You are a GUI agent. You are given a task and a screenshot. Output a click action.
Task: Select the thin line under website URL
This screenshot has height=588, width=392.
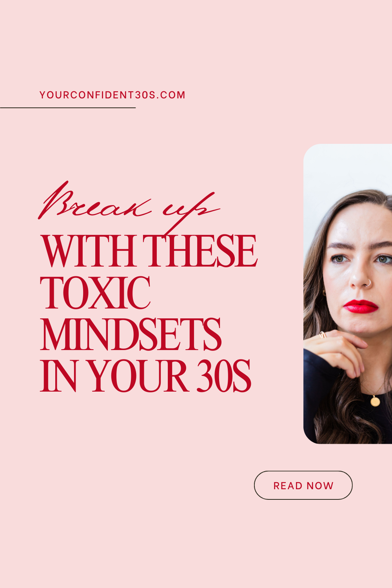coord(68,107)
